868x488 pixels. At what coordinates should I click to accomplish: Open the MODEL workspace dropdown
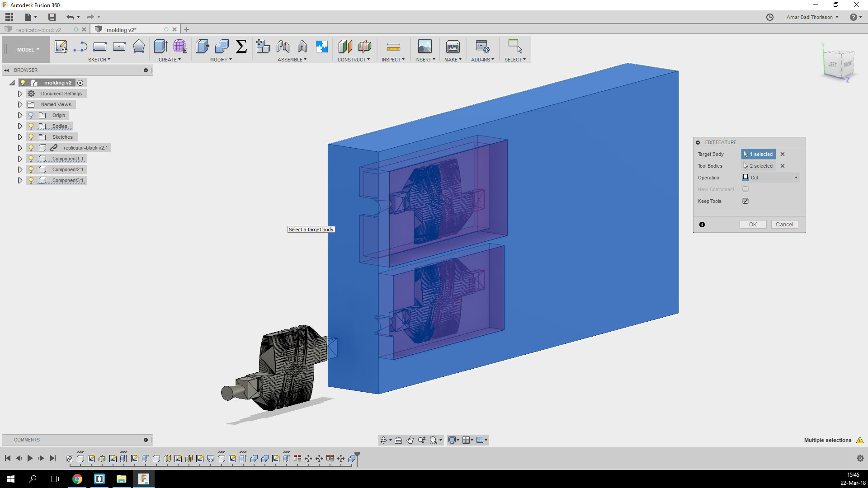(28, 50)
